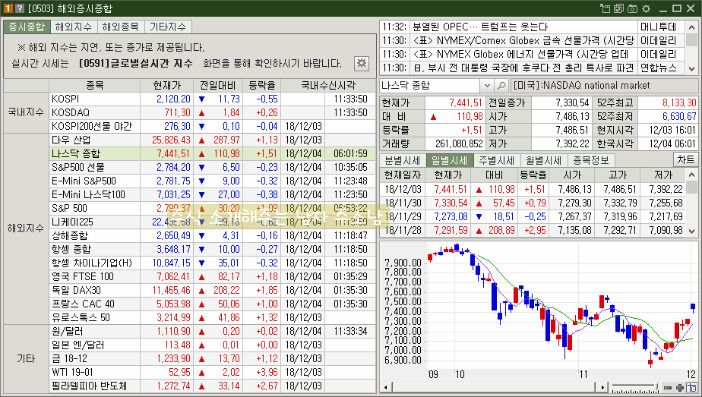This screenshot has width=702, height=397.
Task: Click the checklist icon in title bar
Action: tap(619, 8)
